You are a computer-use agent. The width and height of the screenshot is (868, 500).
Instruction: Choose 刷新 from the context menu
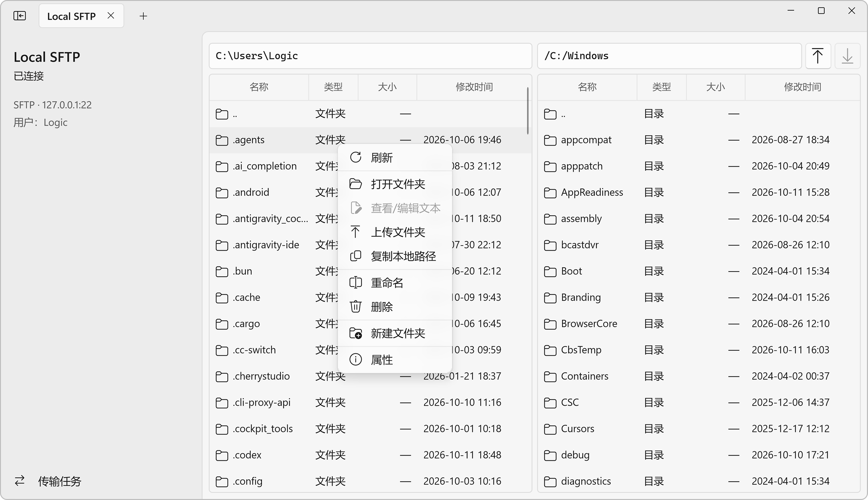[395, 158]
